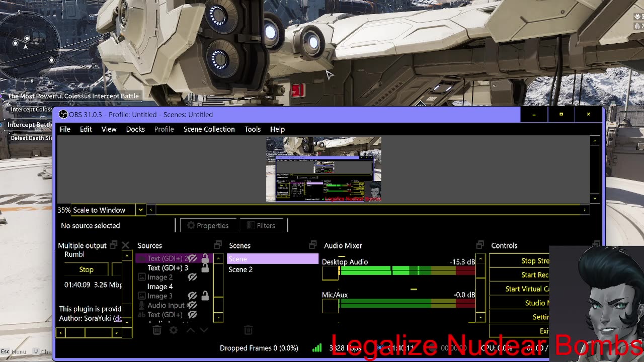Click the microphone icon of Audio Input source
The height and width of the screenshot is (362, 644).
(141, 305)
